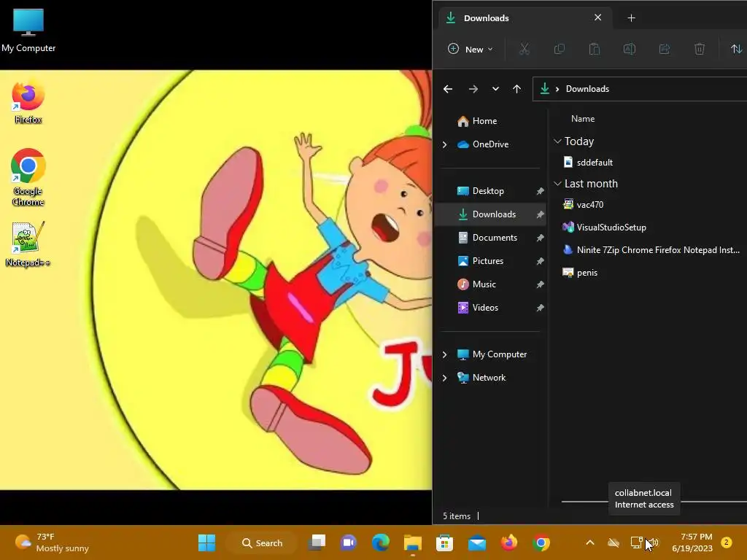Screen dimensions: 747x560
Task: Click the breadcrumb chevron before Downloads
Action: click(x=557, y=89)
